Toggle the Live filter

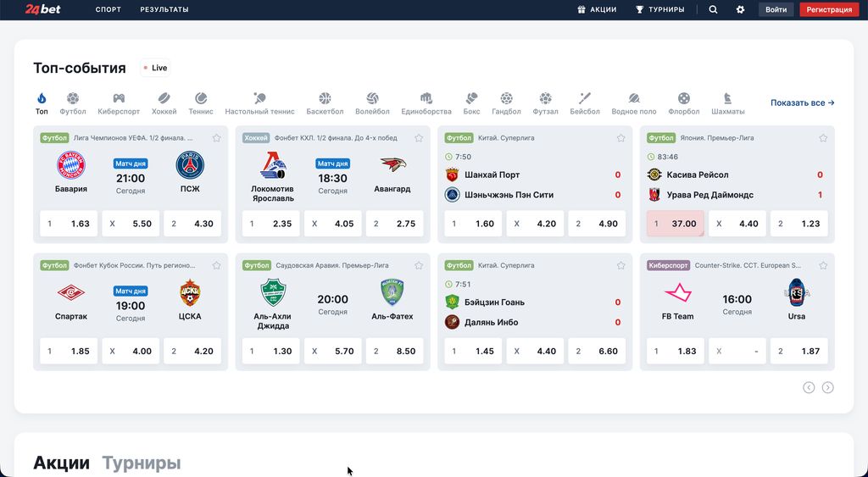(x=155, y=68)
